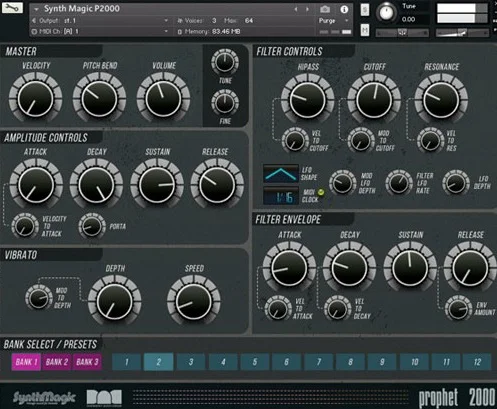
Task: Click the Master Volume knob
Action: tap(163, 99)
